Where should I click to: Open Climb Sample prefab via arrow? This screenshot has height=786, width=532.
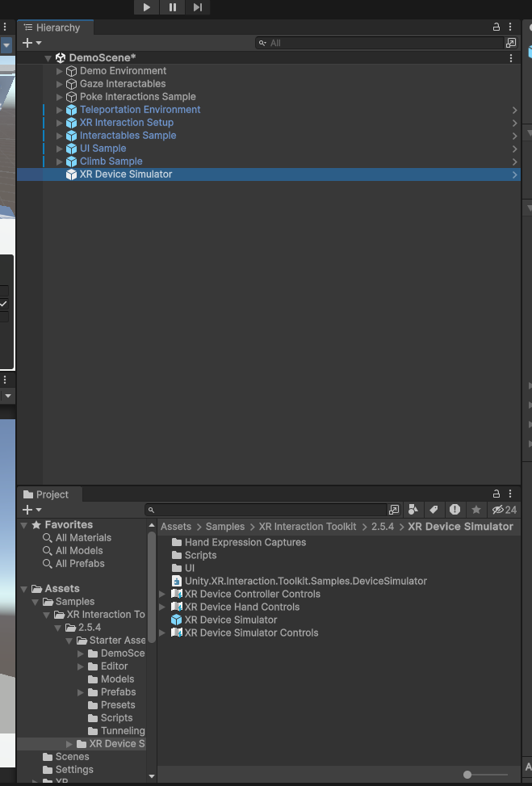514,162
